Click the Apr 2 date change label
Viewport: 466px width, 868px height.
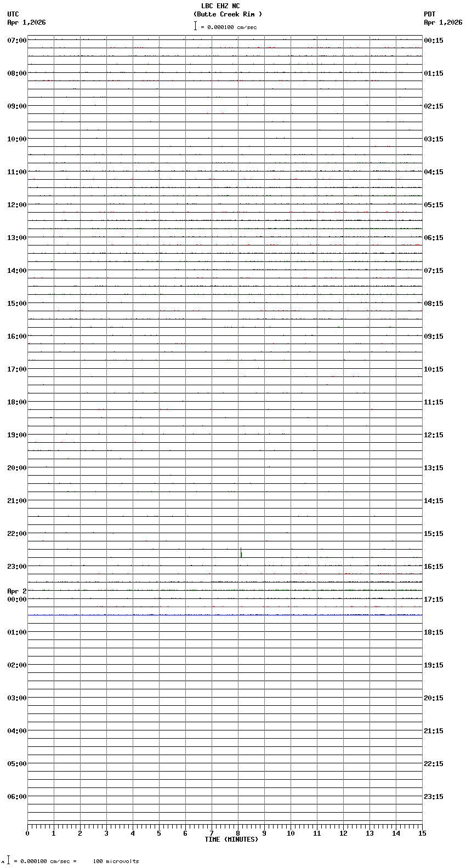pyautogui.click(x=17, y=591)
